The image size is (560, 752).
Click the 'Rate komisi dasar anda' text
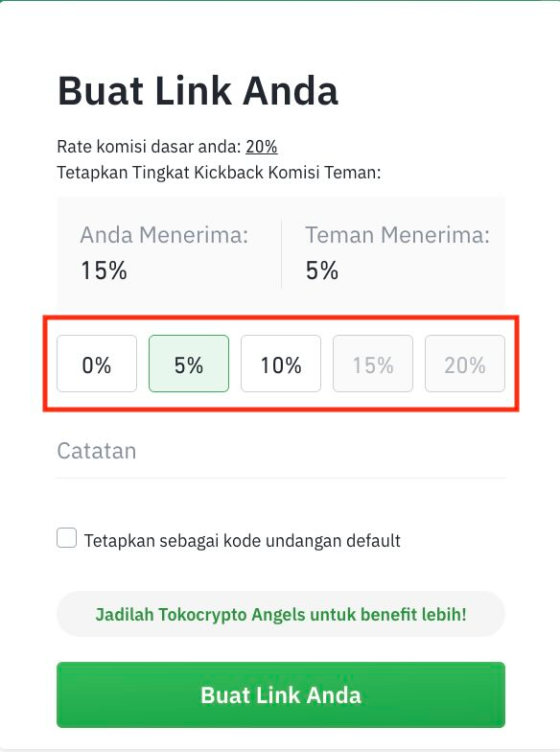(149, 147)
